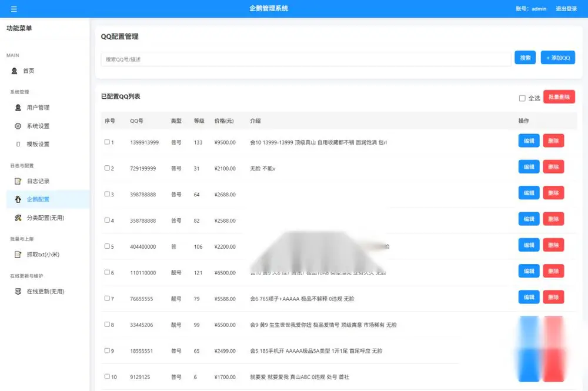Image resolution: width=588 pixels, height=391 pixels.
Task: Click 删除 for QQ 76655555
Action: (553, 297)
